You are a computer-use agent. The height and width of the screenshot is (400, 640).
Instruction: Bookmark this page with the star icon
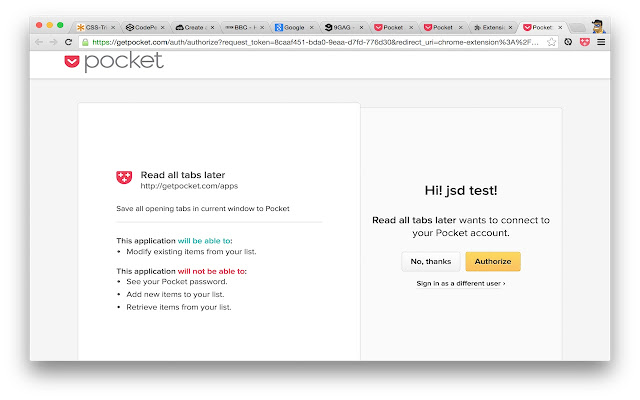click(551, 42)
